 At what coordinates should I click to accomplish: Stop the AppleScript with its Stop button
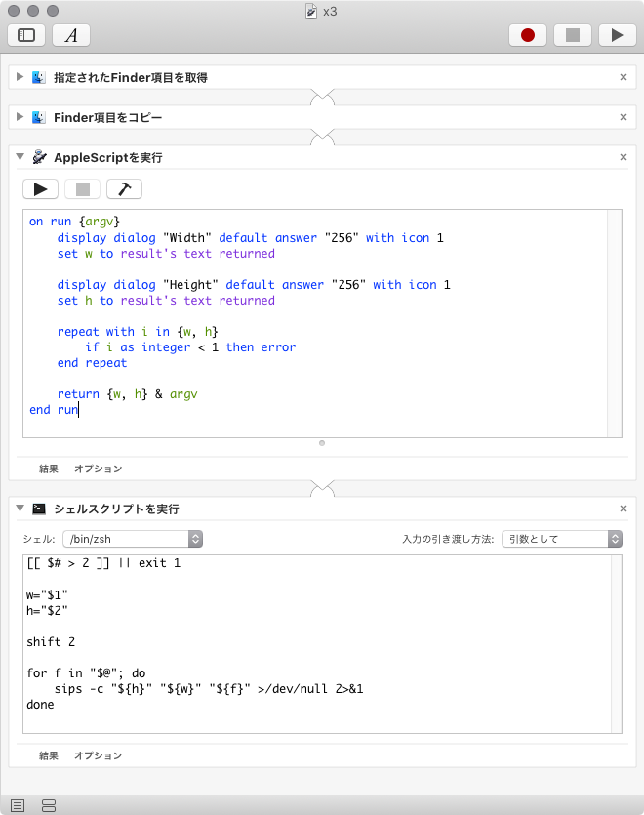point(83,189)
